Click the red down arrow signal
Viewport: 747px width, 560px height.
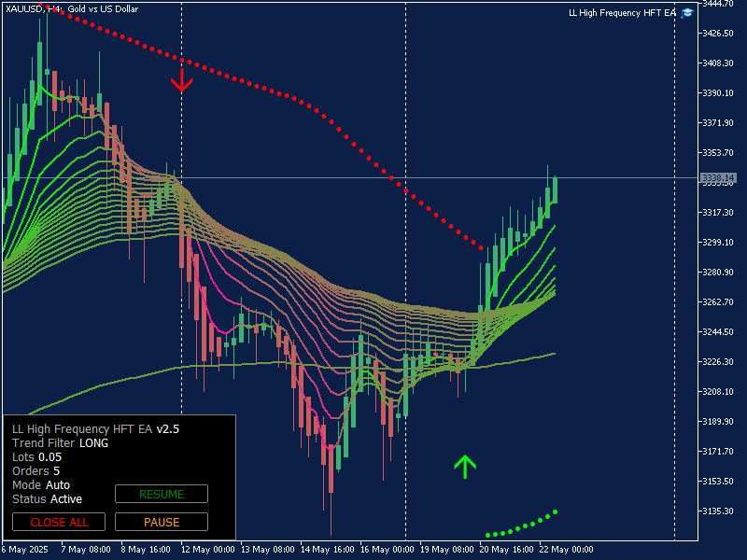tap(181, 80)
